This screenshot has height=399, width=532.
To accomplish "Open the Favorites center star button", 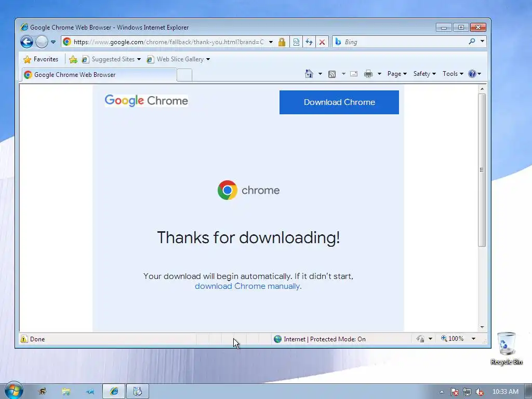I will tap(41, 59).
